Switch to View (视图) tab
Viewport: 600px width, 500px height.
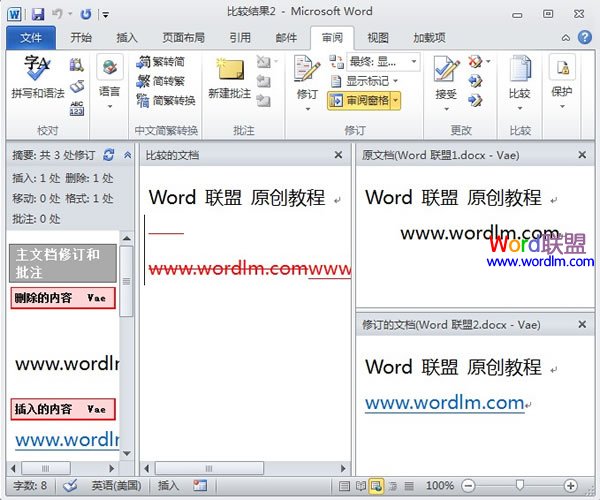(378, 37)
